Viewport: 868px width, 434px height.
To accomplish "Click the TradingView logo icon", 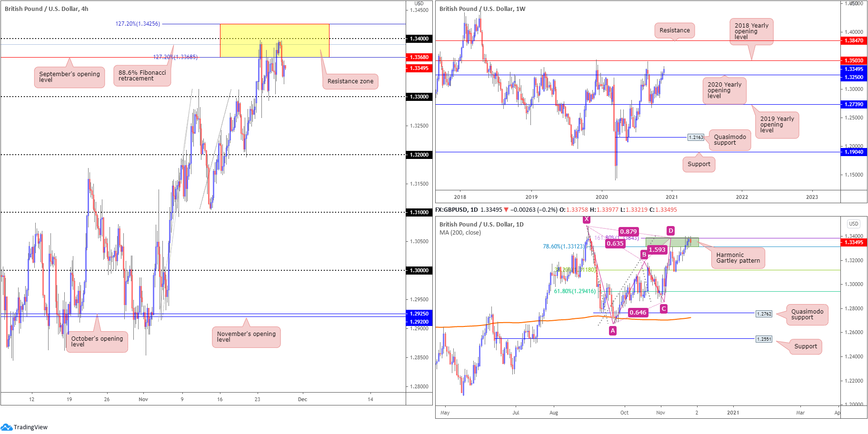I will coord(6,427).
